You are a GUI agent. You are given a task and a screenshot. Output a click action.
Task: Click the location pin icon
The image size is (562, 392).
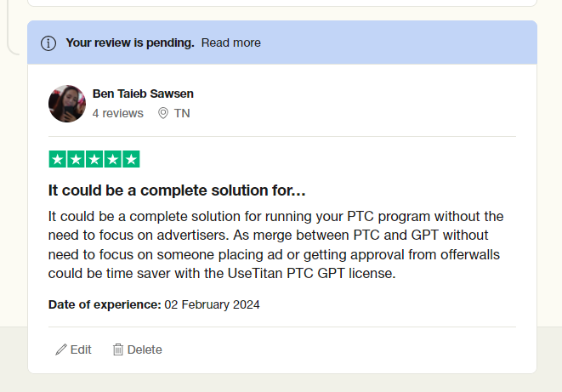[163, 113]
